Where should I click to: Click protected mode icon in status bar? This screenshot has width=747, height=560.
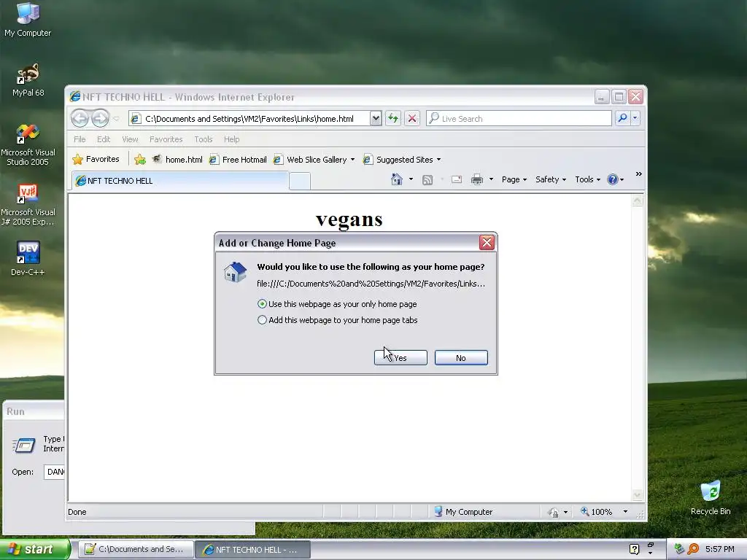553,513
